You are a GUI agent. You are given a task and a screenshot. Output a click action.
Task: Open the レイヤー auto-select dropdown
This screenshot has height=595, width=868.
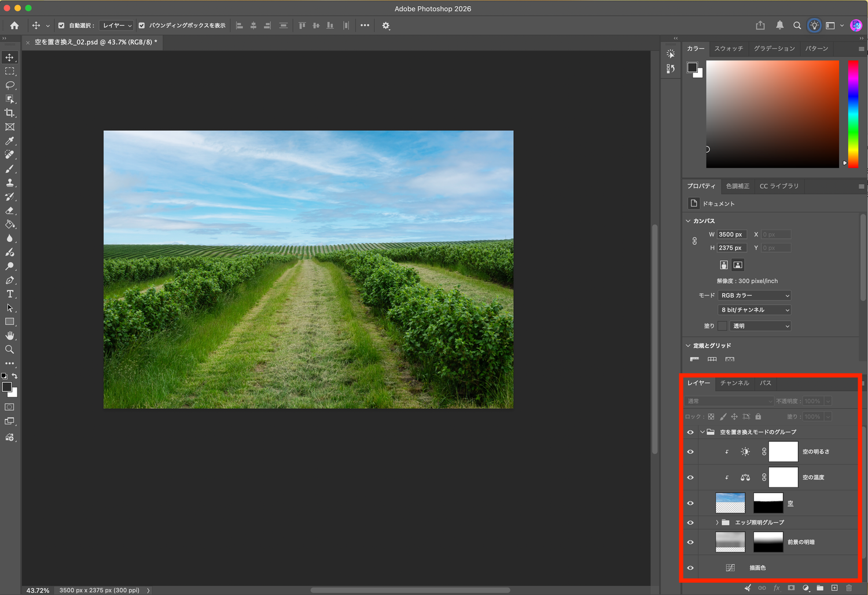pyautogui.click(x=117, y=25)
